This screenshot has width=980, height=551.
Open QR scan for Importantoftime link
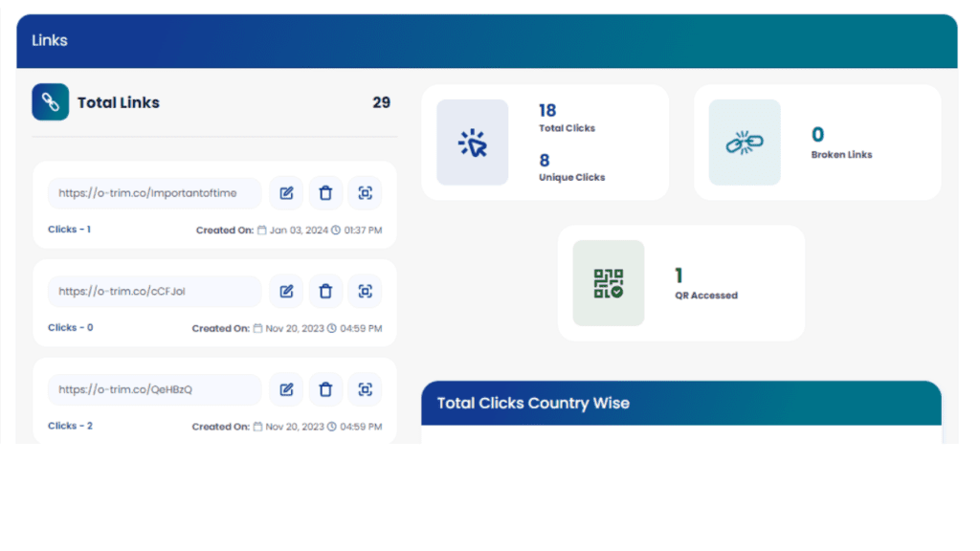coord(365,193)
